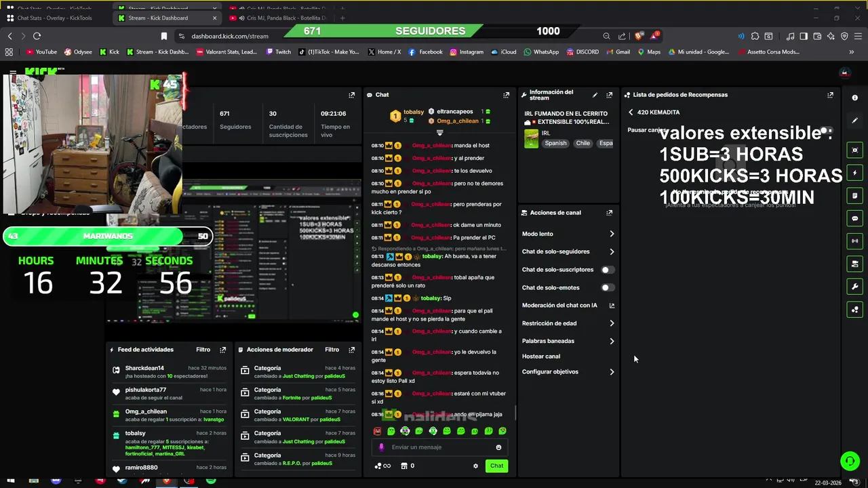Send message with green Chat button
The image size is (868, 488).
point(496,466)
